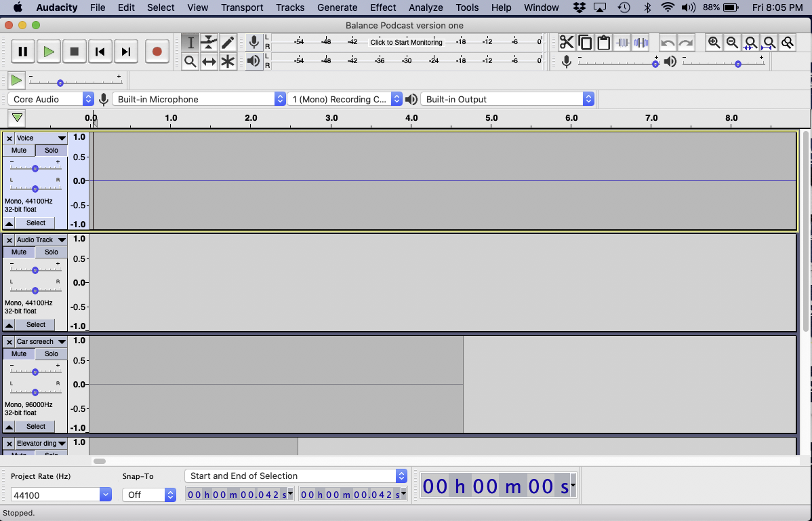Trim audio outside the selection
The image size is (812, 521).
pos(622,43)
